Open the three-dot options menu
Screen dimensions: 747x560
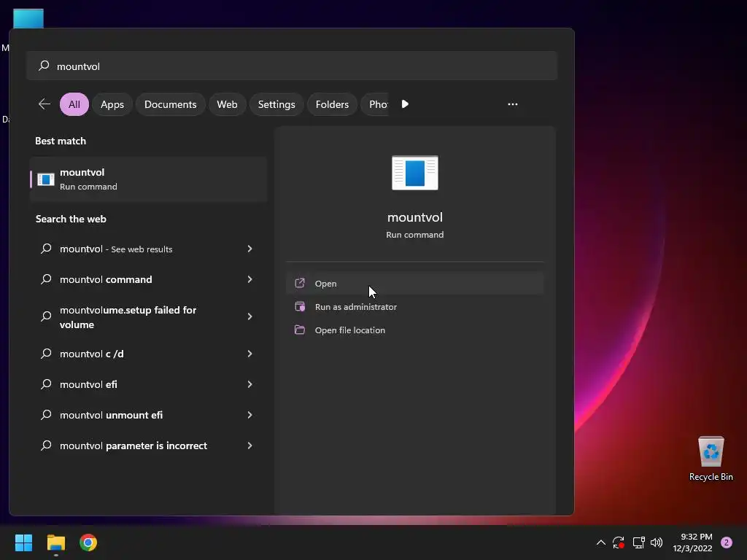coord(513,104)
